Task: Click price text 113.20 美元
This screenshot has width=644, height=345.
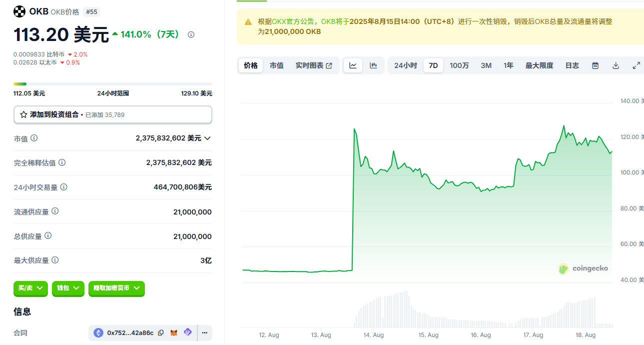Action: tap(61, 34)
